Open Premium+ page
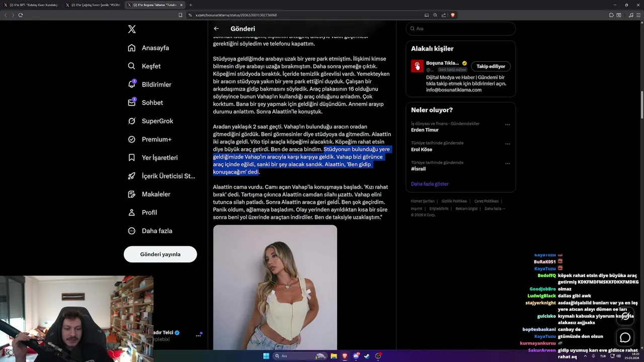Viewport: 644px width, 362px height. point(149,139)
